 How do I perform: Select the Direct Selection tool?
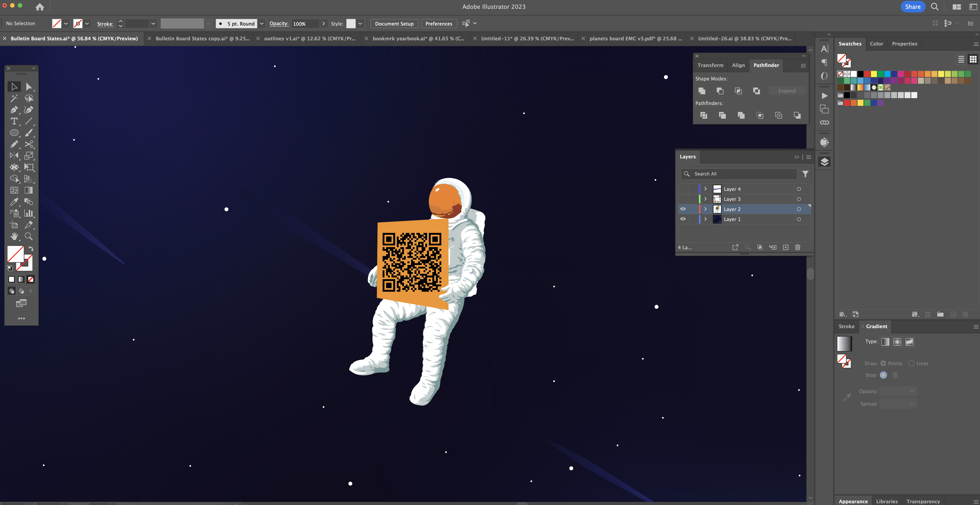29,87
